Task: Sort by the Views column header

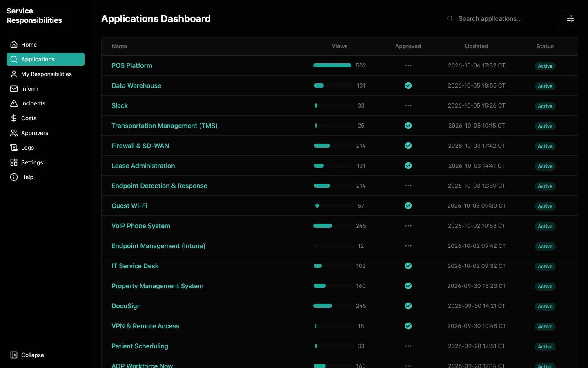Action: click(340, 46)
